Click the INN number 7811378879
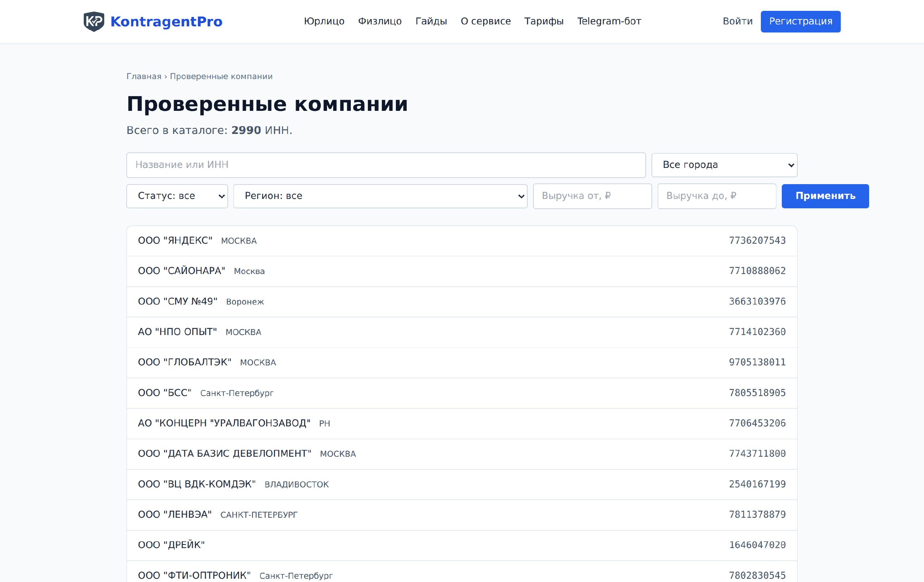Viewport: 924px width, 582px height. point(757,515)
